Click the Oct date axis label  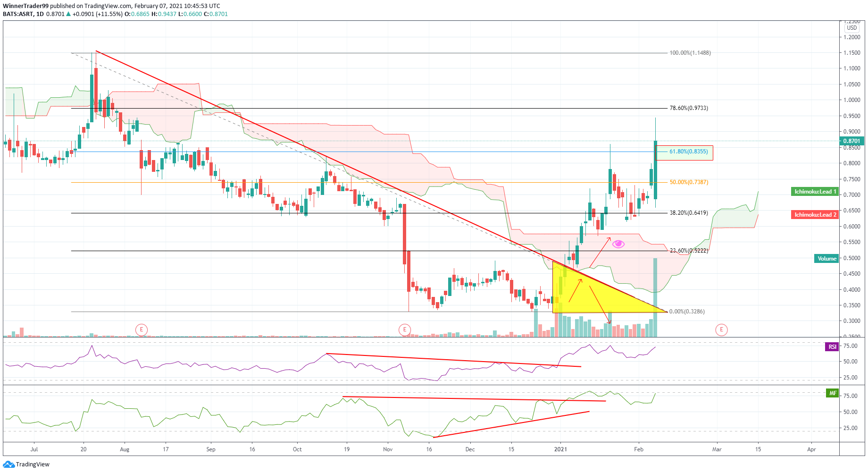[297, 449]
